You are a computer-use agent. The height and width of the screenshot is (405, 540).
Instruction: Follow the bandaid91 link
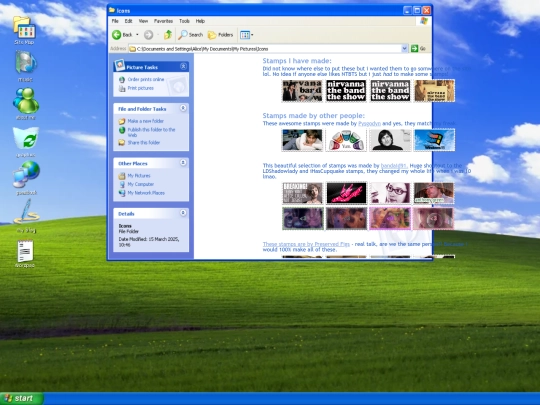point(394,166)
